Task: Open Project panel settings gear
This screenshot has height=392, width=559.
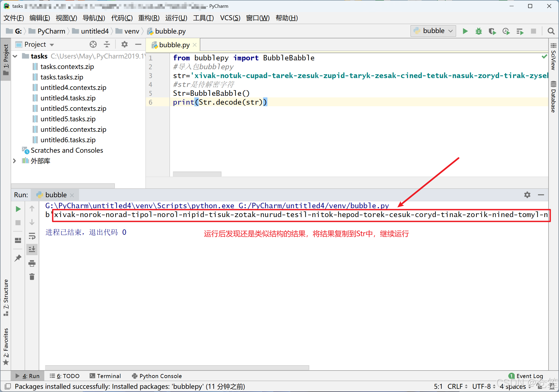Action: pos(124,44)
